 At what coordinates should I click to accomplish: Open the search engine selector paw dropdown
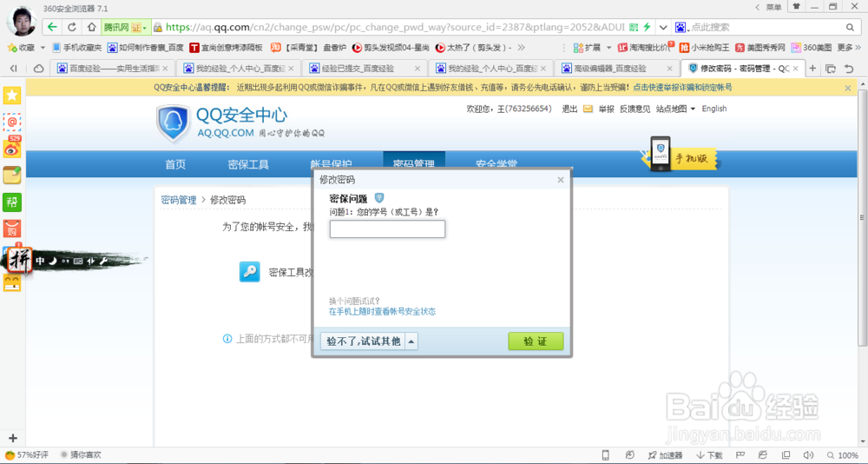[682, 27]
